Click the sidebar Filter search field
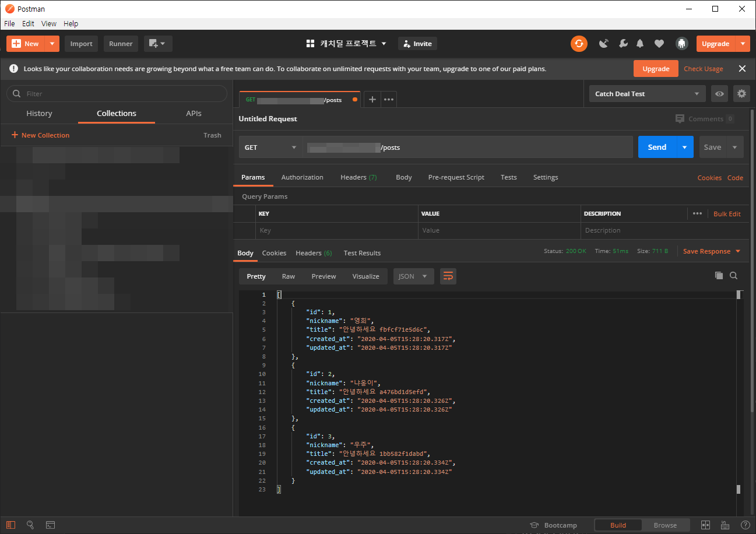Image resolution: width=756 pixels, height=534 pixels. tap(117, 94)
